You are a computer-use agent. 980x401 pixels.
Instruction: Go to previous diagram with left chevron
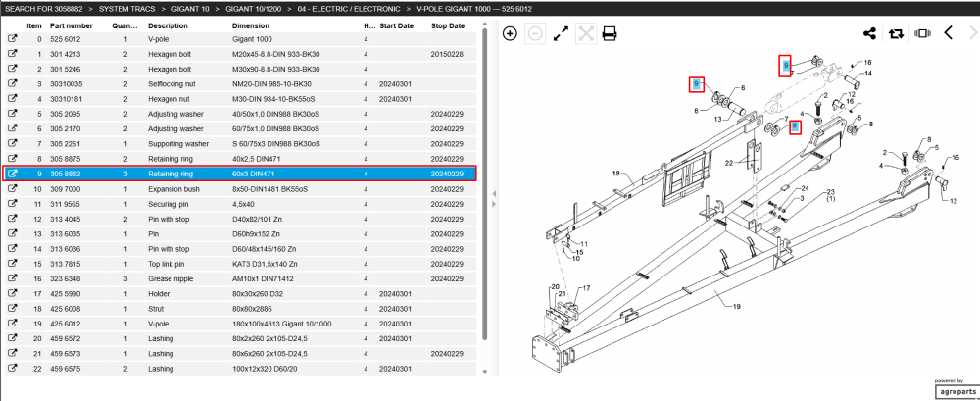click(x=948, y=33)
